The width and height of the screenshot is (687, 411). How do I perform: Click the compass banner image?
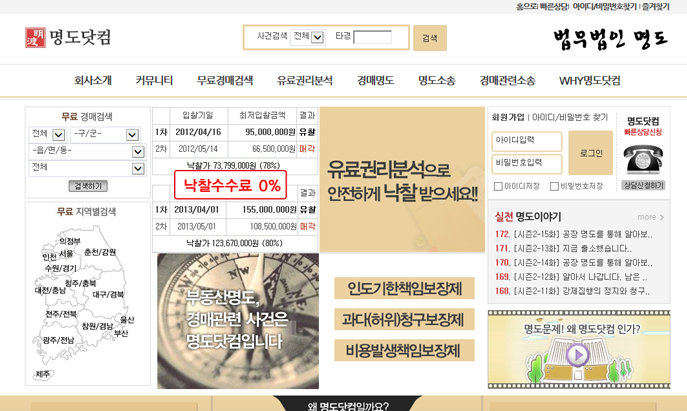coord(236,320)
